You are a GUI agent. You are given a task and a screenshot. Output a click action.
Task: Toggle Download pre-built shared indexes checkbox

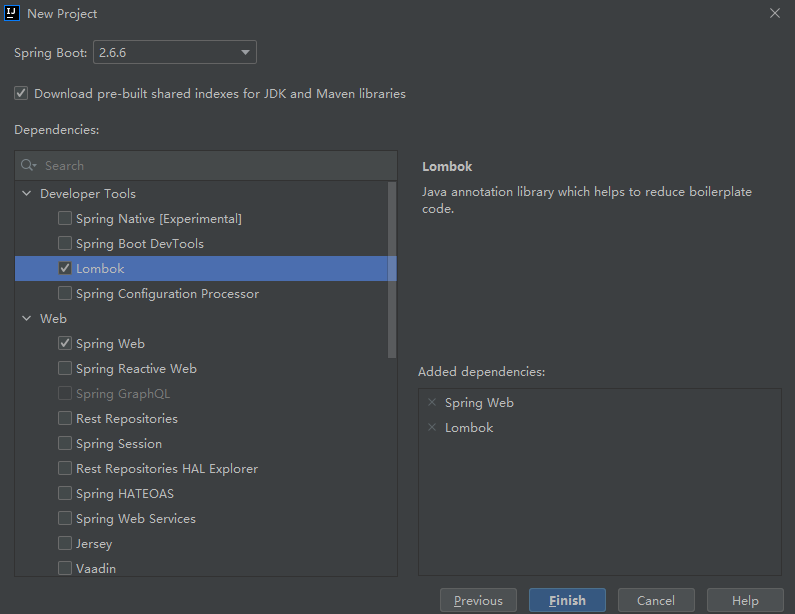click(x=21, y=93)
